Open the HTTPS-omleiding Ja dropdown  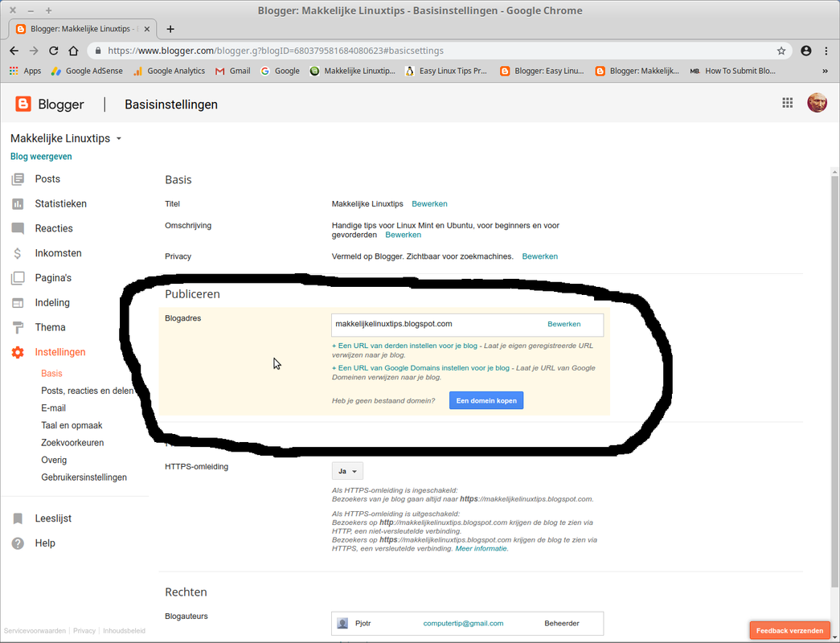coord(348,471)
